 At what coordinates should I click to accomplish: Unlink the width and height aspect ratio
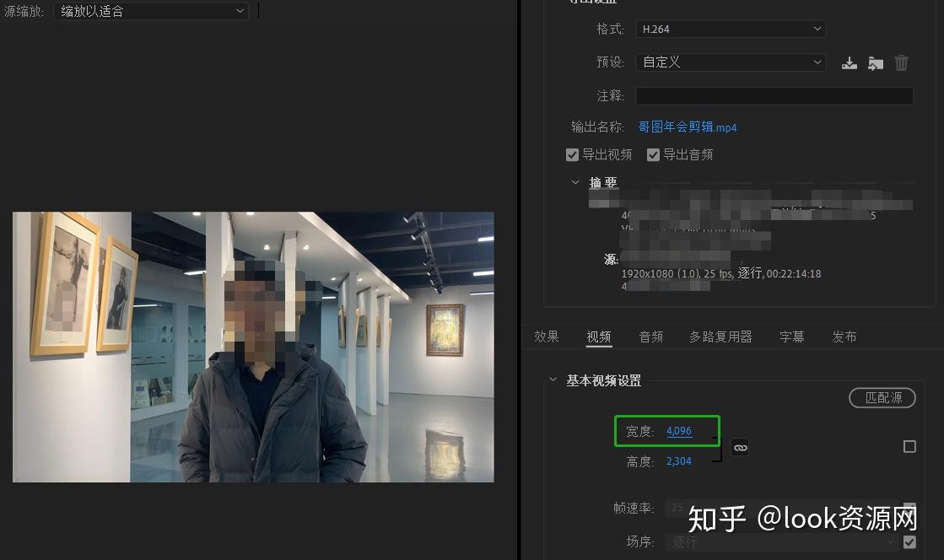(740, 447)
